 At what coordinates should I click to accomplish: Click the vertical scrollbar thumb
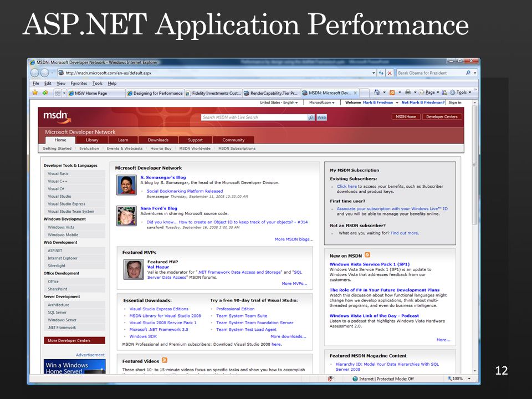pos(475,165)
